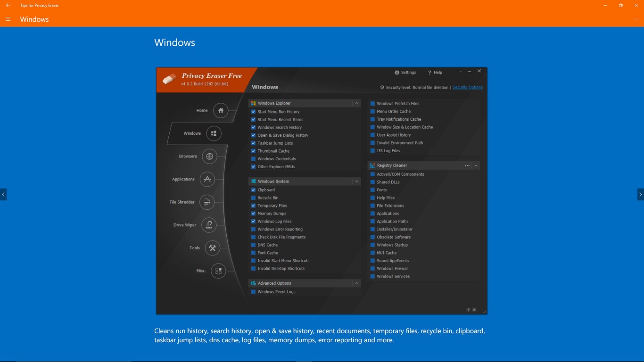
Task: Go to next tip with right arrow
Action: pyautogui.click(x=641, y=194)
